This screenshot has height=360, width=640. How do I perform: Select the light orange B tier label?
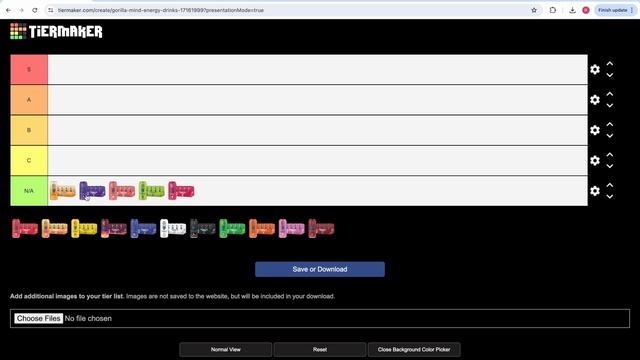click(x=29, y=130)
